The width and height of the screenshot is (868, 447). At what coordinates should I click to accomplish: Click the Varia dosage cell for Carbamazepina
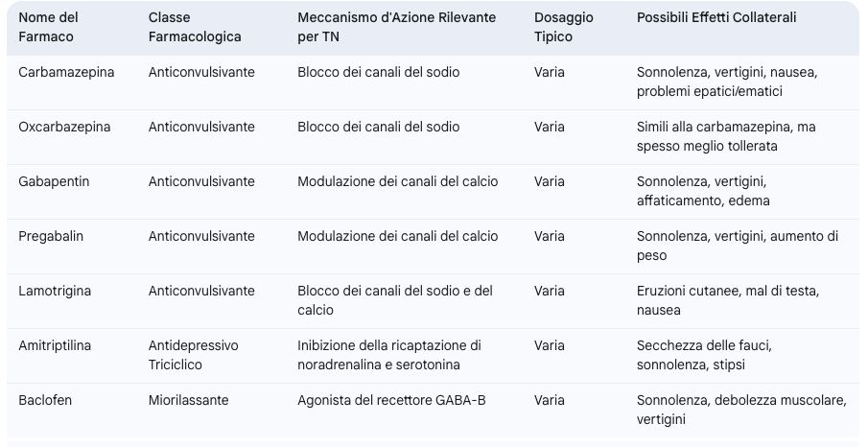coord(550,73)
